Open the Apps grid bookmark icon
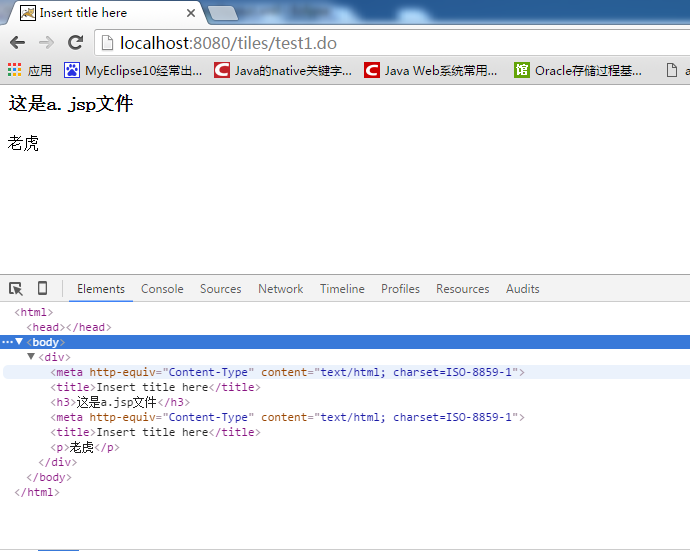The width and height of the screenshot is (690, 551). click(x=15, y=70)
